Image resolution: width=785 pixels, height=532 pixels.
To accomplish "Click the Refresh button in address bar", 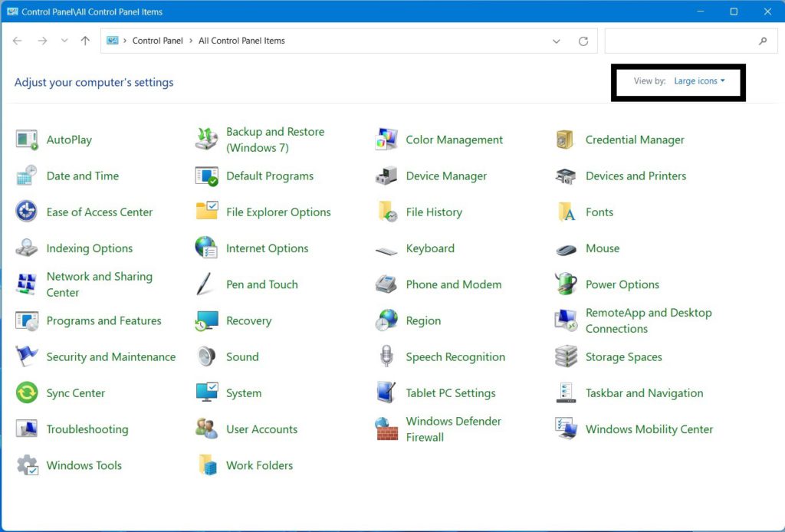I will (x=583, y=41).
